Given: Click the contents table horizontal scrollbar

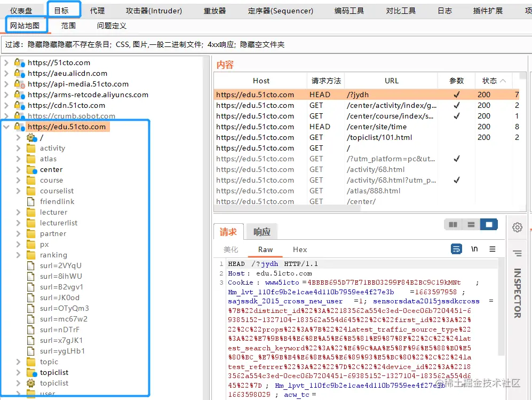Looking at the screenshot, I should (x=287, y=208).
